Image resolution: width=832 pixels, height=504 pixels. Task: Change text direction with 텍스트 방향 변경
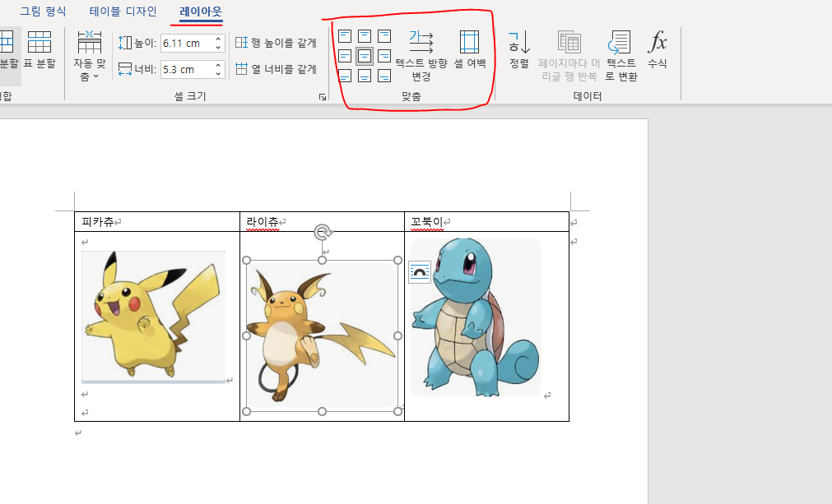[421, 55]
